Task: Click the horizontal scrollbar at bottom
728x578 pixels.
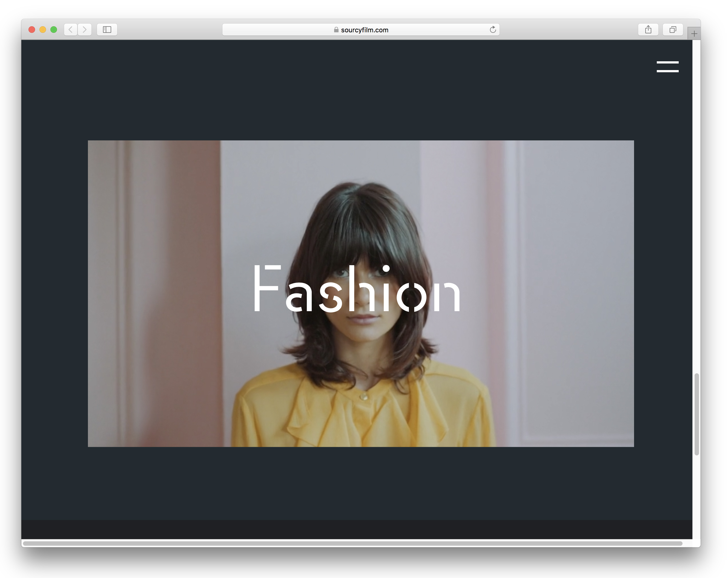Action: 352,543
